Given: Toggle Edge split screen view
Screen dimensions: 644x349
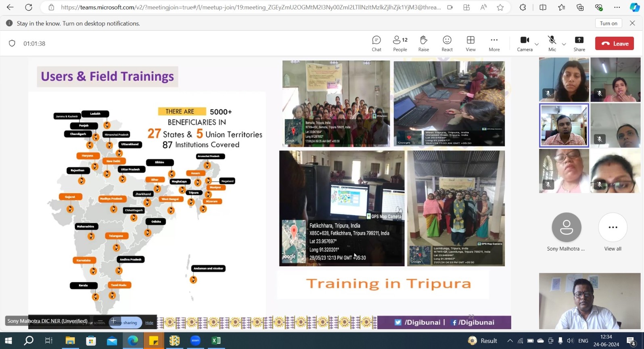Looking at the screenshot, I should click(x=543, y=7).
